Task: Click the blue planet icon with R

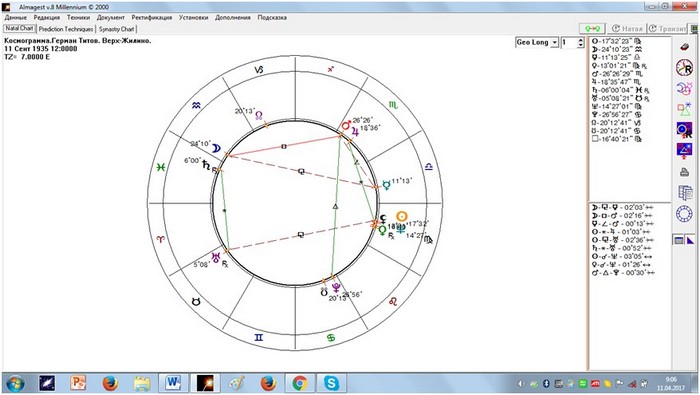Action: 684,129
